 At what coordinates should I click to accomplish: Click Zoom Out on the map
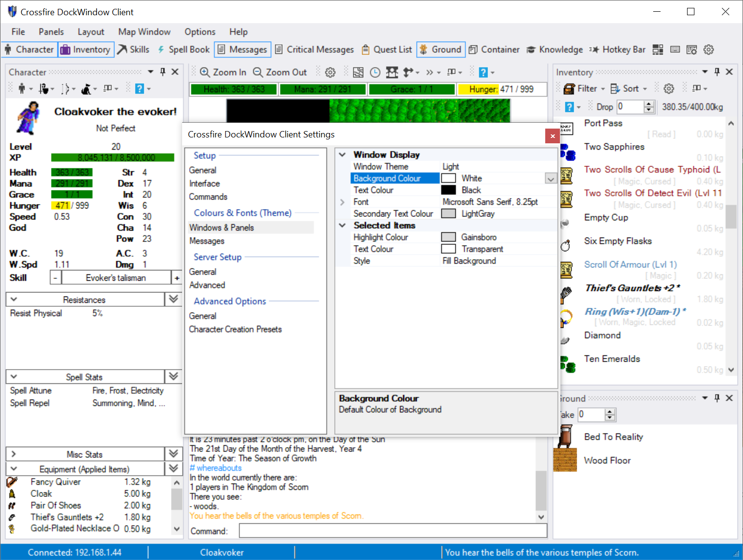[x=280, y=72]
